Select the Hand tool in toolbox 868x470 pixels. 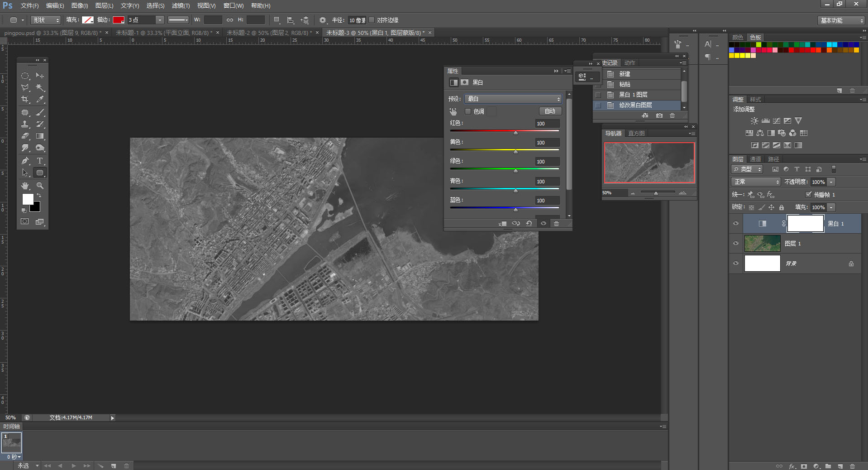coord(25,186)
